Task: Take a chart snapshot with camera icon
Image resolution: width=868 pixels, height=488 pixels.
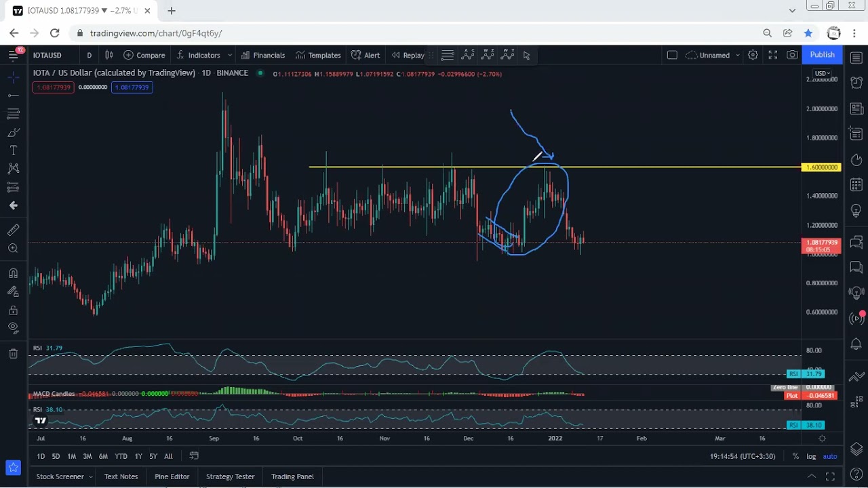Action: point(792,55)
